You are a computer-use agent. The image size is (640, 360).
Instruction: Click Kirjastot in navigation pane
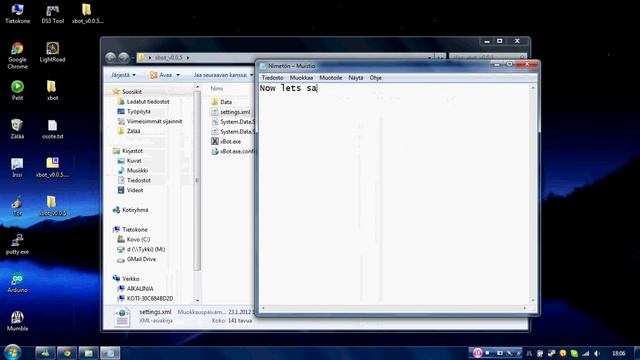pyautogui.click(x=128, y=151)
